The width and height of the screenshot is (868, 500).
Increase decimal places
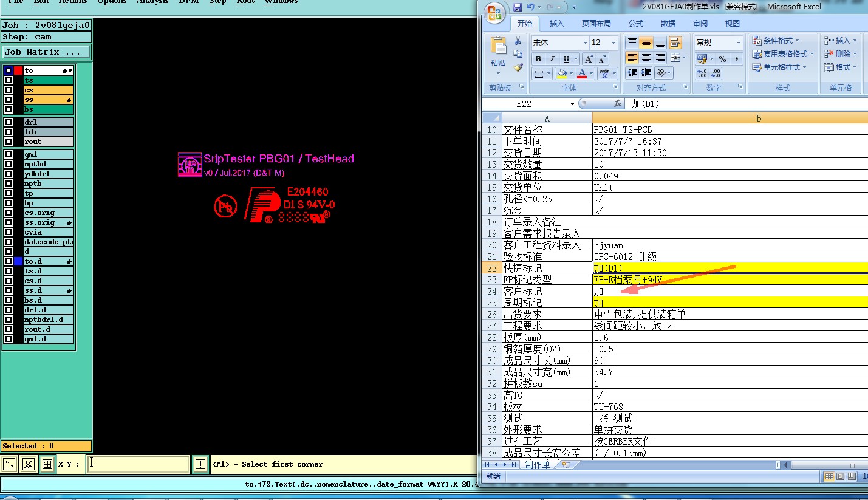click(x=702, y=74)
